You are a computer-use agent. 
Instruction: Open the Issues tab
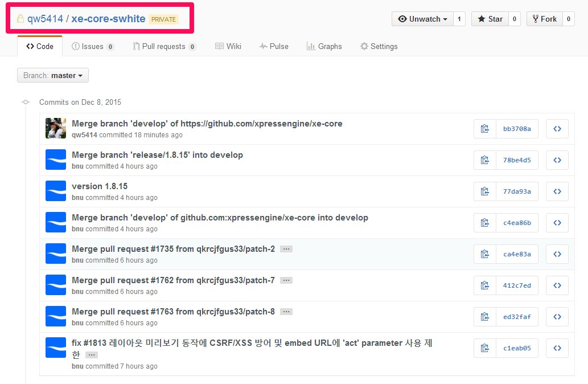tap(93, 46)
